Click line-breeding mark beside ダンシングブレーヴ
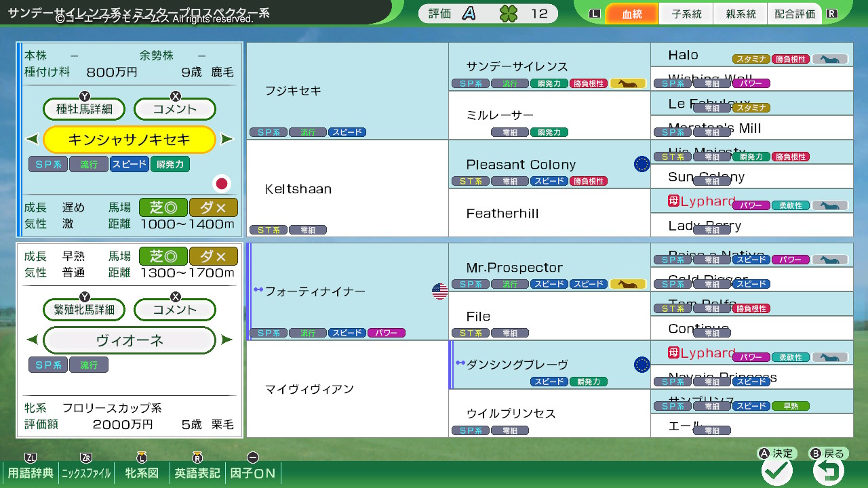The width and height of the screenshot is (868, 488). tap(460, 363)
